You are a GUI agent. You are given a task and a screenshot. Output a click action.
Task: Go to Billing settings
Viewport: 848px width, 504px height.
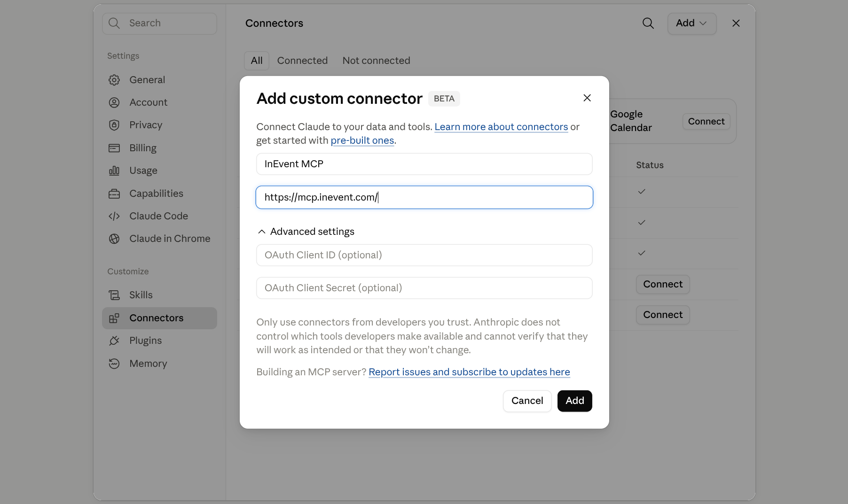[x=159, y=148]
